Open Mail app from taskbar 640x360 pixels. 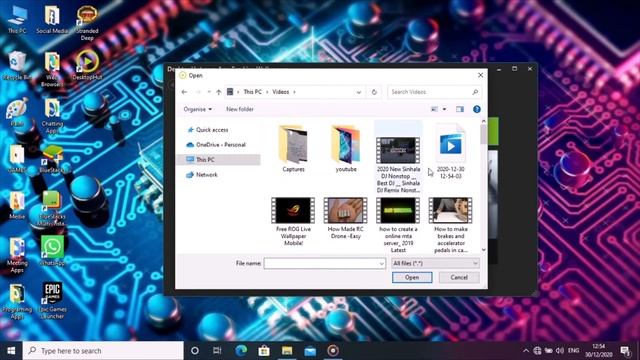click(x=310, y=351)
